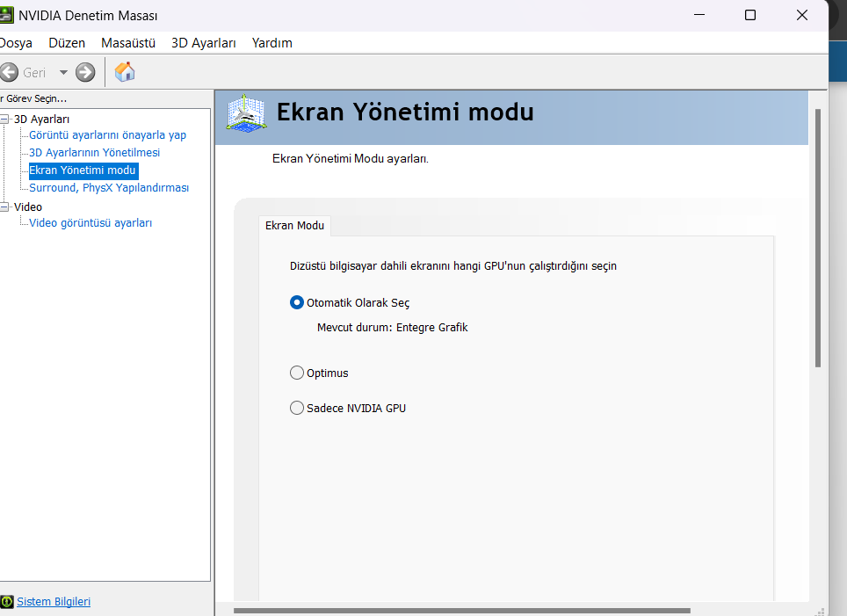Open the Dosya menu
This screenshot has width=847, height=616.
(16, 43)
